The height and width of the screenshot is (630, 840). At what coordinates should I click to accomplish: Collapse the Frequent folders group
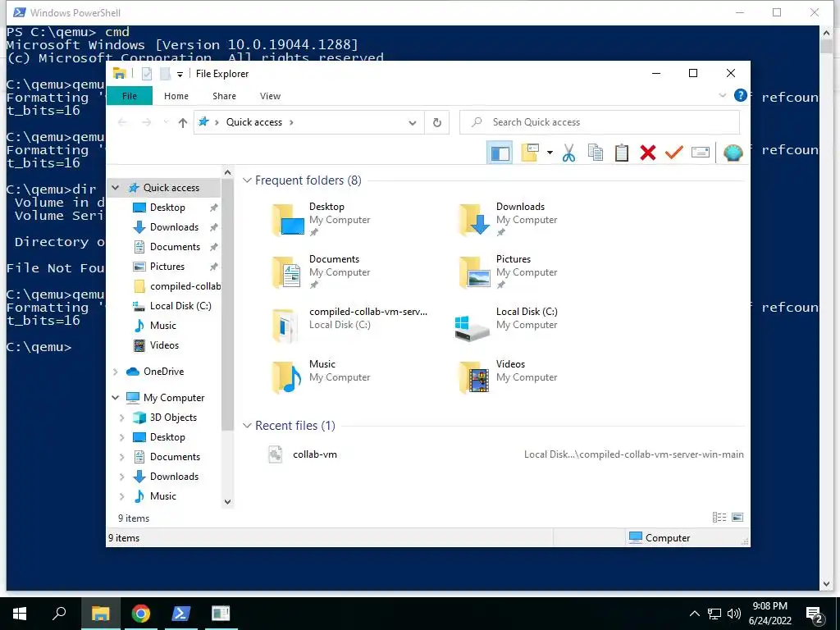click(x=247, y=180)
